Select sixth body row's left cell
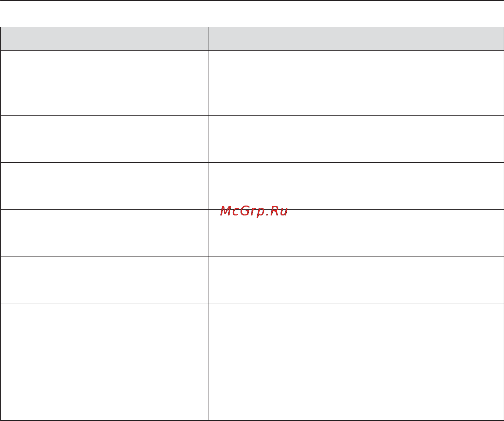Screen dimensions: 504x421 (104, 326)
